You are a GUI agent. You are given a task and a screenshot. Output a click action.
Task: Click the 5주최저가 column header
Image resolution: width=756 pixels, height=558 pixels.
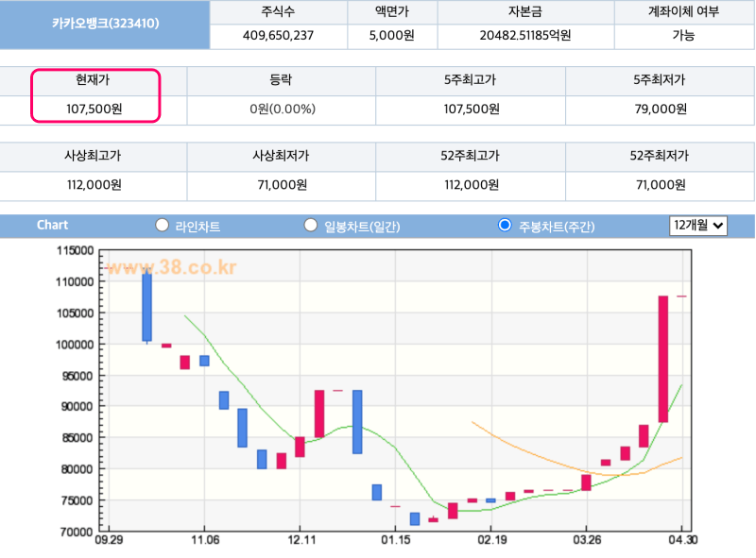tap(659, 79)
